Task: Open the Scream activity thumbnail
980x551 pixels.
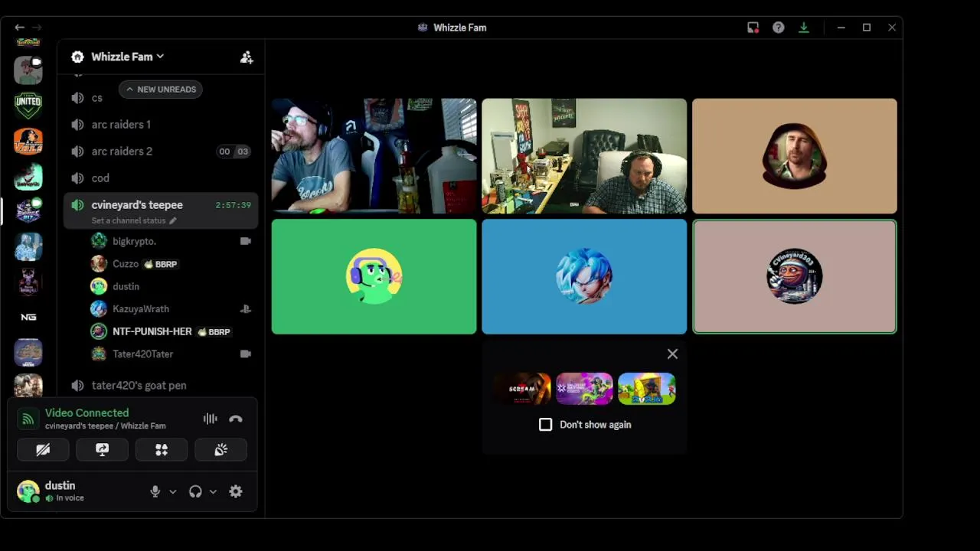Action: pyautogui.click(x=522, y=389)
